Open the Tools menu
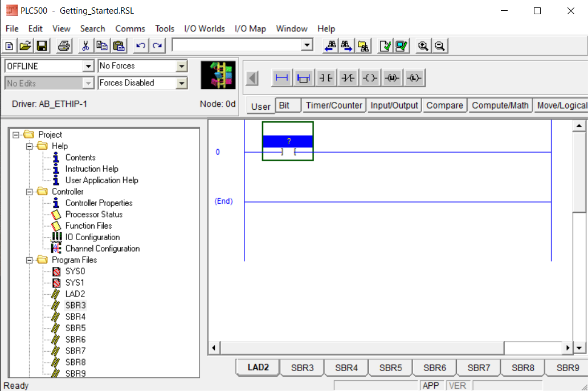Image resolution: width=588 pixels, height=391 pixels. pos(165,28)
